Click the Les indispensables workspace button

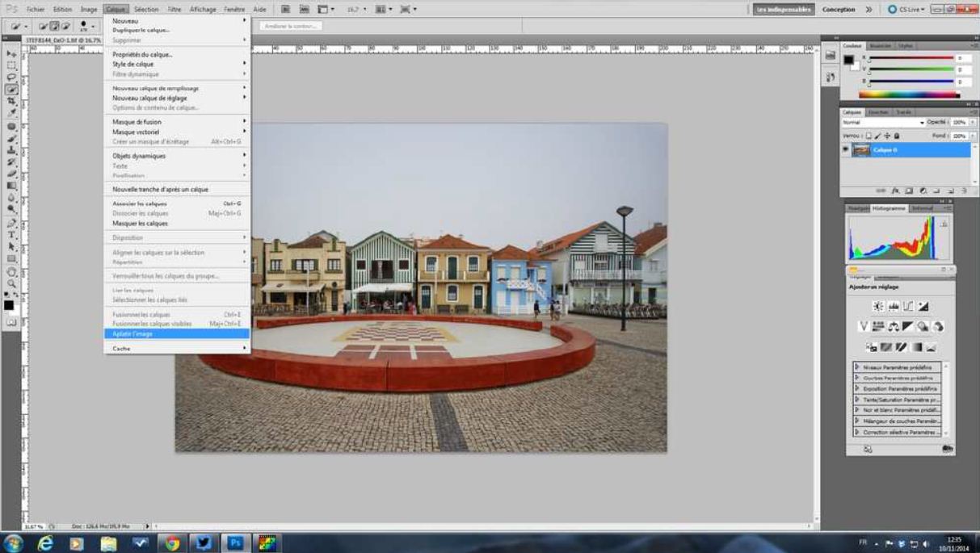point(783,10)
